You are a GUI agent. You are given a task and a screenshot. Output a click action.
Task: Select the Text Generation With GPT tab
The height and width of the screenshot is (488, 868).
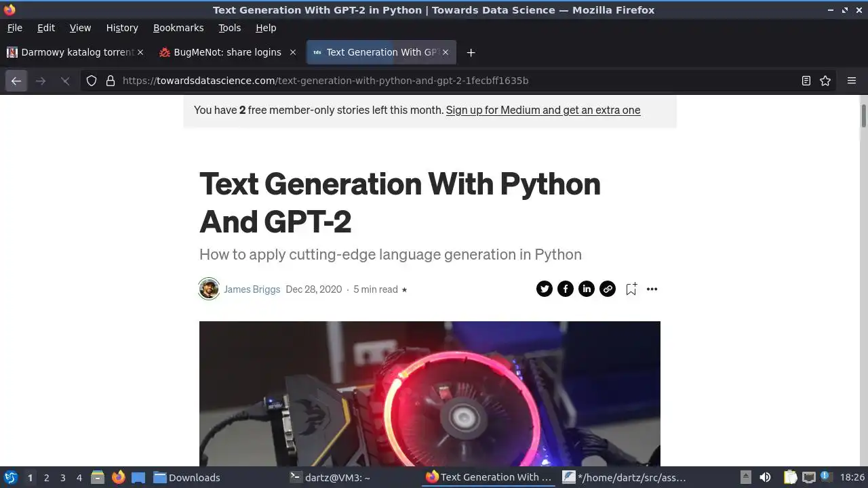[381, 52]
